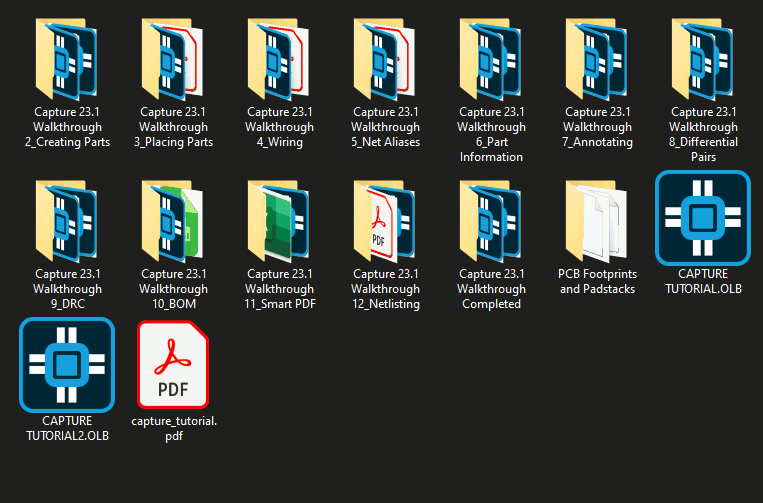
Task: Click the file name 'CAPTURE TUTORIAL.OLB'
Action: point(704,281)
